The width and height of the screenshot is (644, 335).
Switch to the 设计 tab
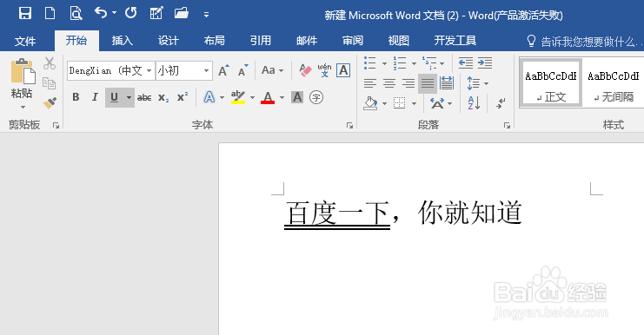coord(169,41)
